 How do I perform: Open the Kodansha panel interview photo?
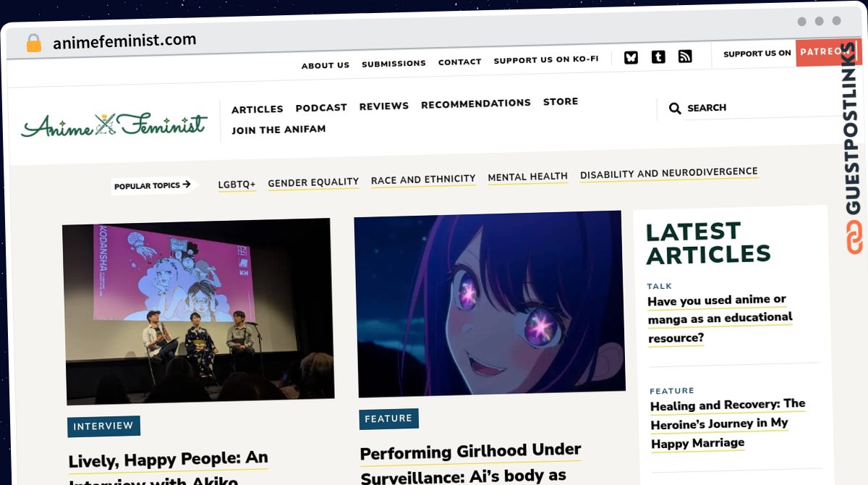198,311
